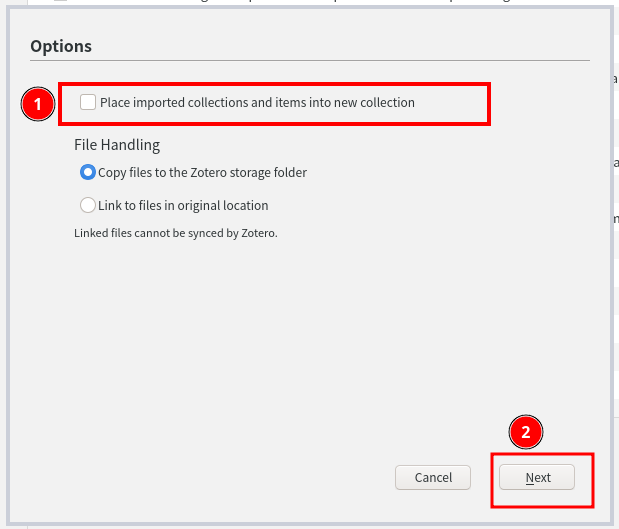619x529 pixels.
Task: Click the Next button
Action: 538,477
